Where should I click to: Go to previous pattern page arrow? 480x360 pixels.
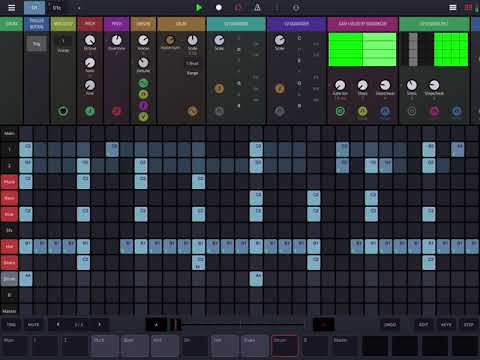[x=58, y=324]
